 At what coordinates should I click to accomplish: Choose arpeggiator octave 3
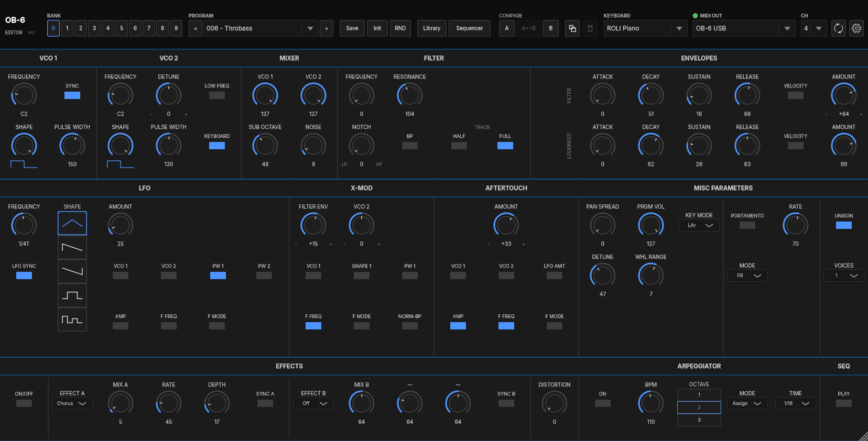click(x=699, y=420)
